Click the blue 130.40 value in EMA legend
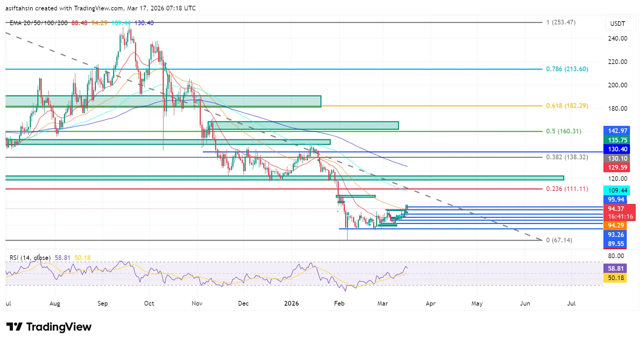Screen dimensions: 644x343 pyautogui.click(x=144, y=23)
